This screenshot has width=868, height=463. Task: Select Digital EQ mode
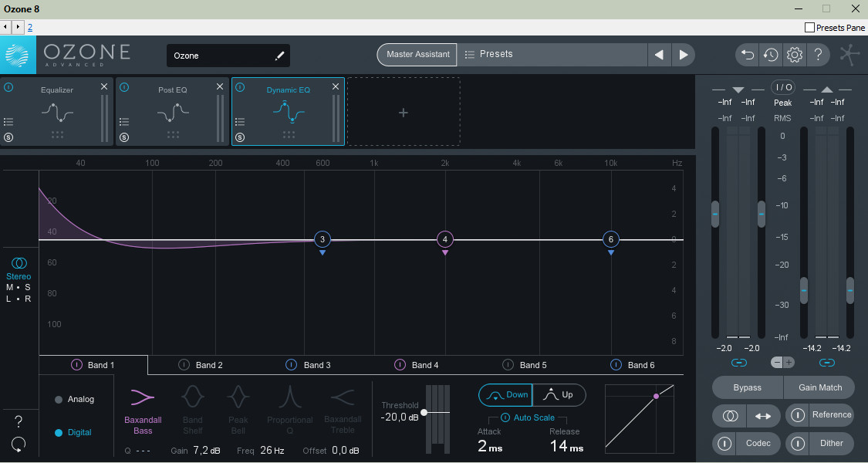point(73,433)
